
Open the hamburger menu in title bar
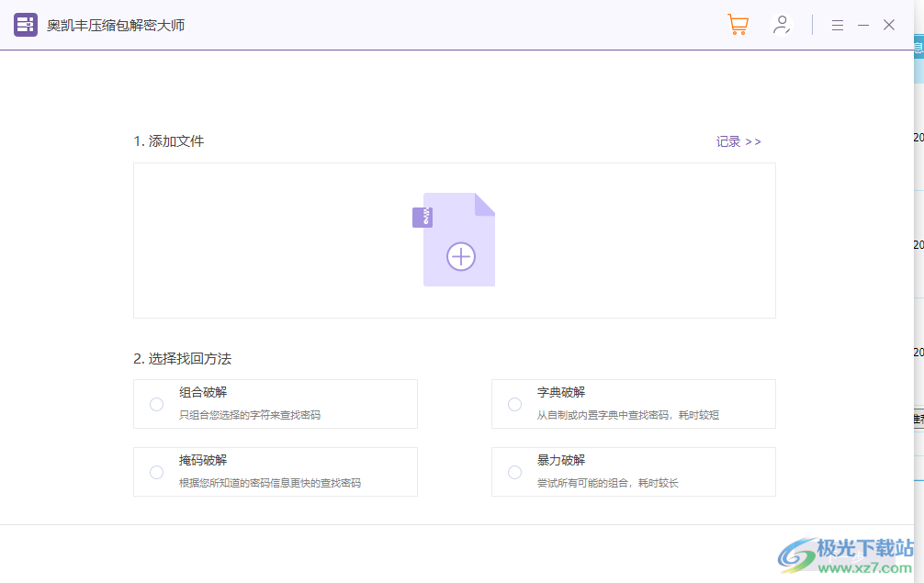(838, 25)
